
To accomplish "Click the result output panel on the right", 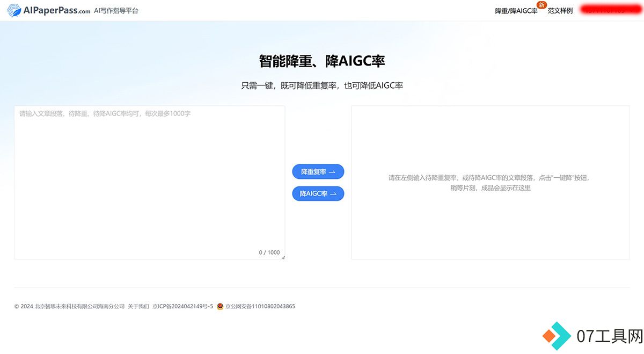I will (491, 183).
